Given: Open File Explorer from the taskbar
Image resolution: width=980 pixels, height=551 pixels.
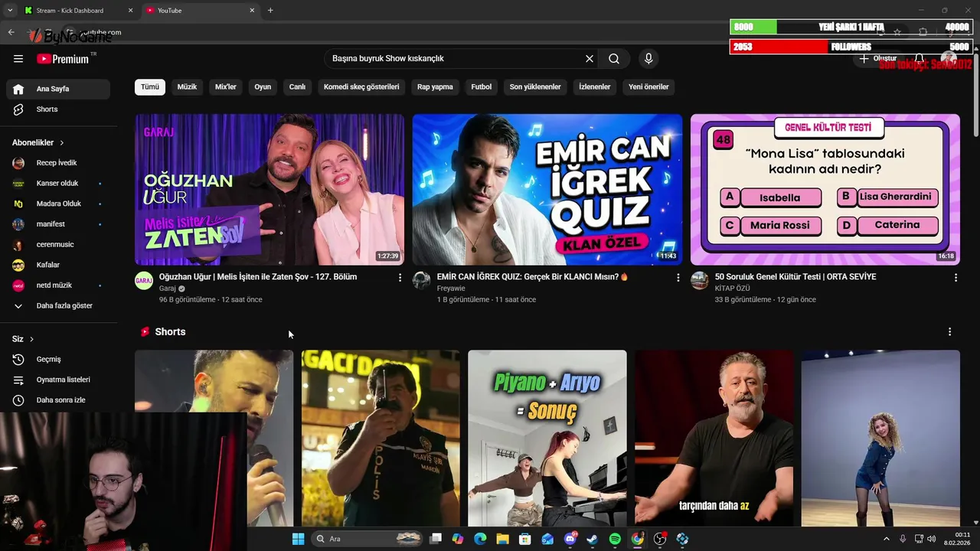Looking at the screenshot, I should (502, 539).
